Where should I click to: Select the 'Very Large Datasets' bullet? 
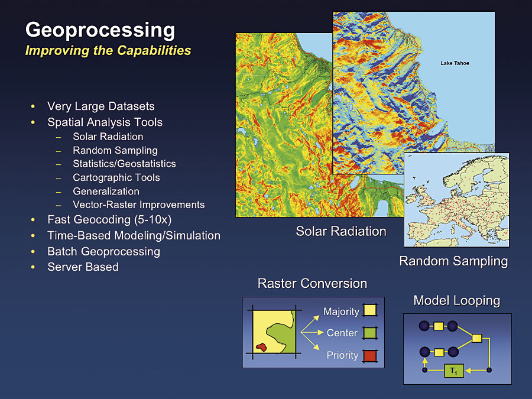click(100, 106)
